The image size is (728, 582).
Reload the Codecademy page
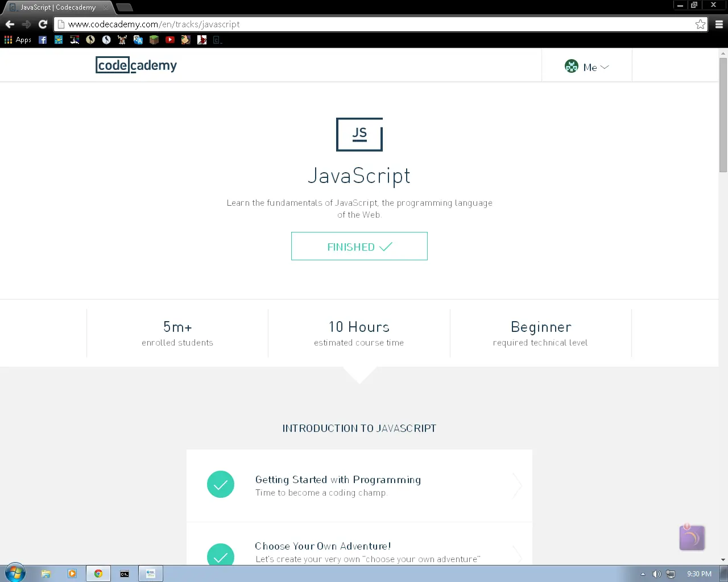pos(43,24)
